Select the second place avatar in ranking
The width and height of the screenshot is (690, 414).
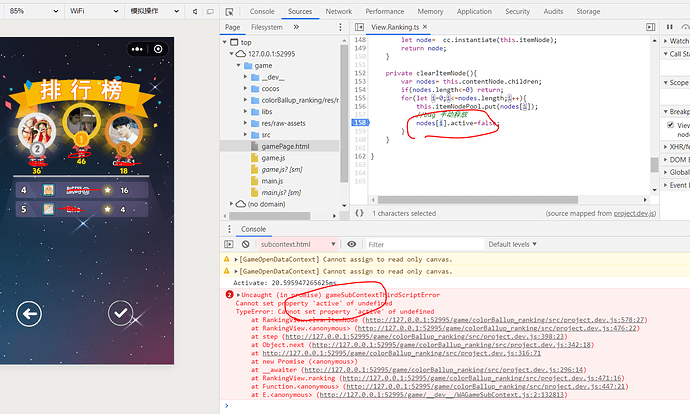click(x=37, y=131)
